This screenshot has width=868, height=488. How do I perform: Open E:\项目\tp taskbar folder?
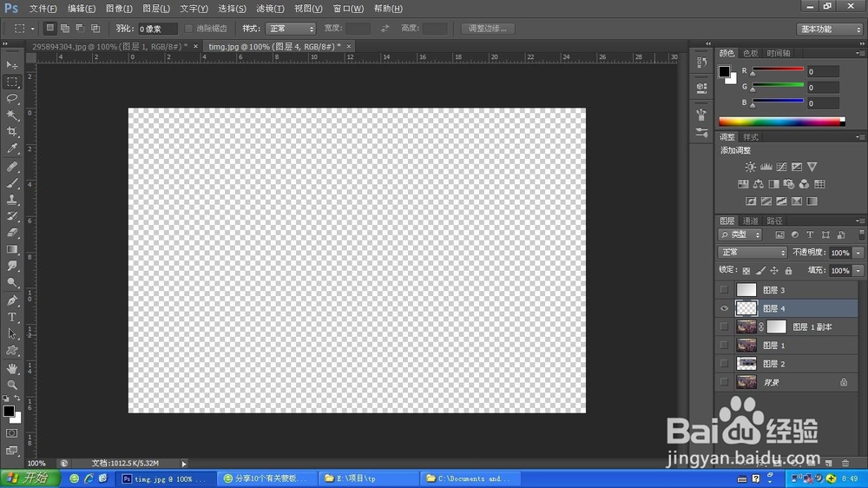[x=368, y=478]
